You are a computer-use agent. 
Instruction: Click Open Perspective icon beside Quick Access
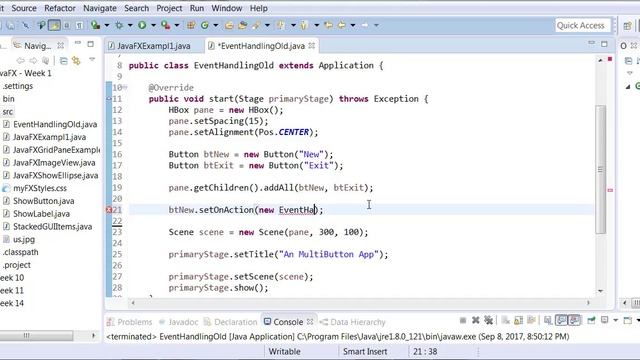click(x=628, y=26)
